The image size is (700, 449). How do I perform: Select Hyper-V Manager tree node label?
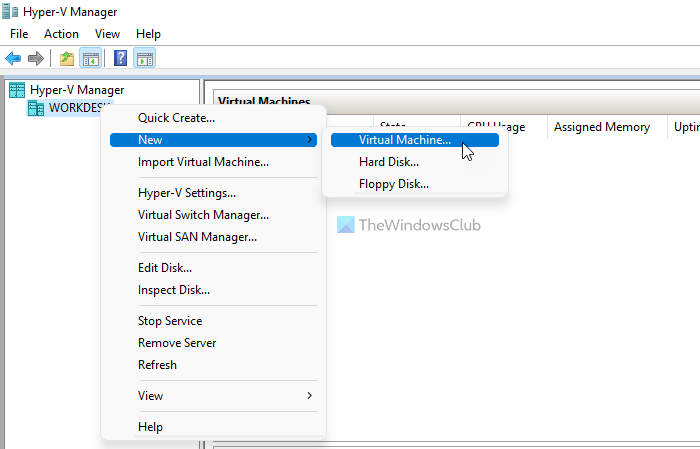[77, 90]
